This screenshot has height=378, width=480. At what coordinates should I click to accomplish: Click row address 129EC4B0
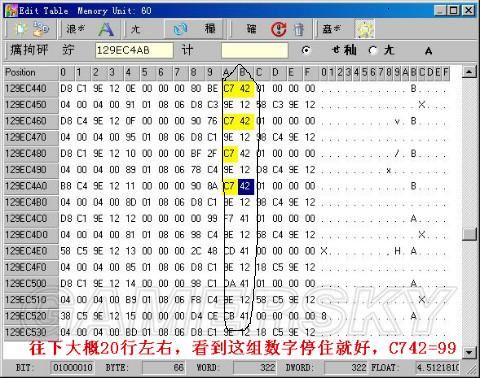point(31,202)
